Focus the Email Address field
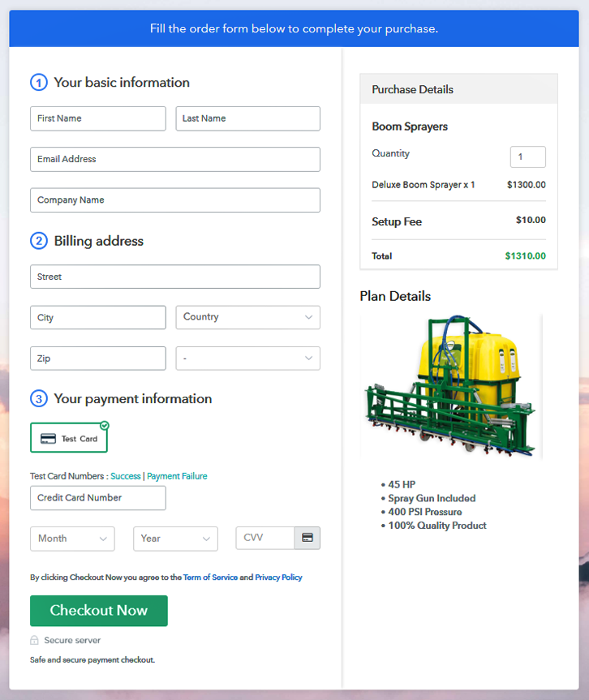 pos(174,159)
